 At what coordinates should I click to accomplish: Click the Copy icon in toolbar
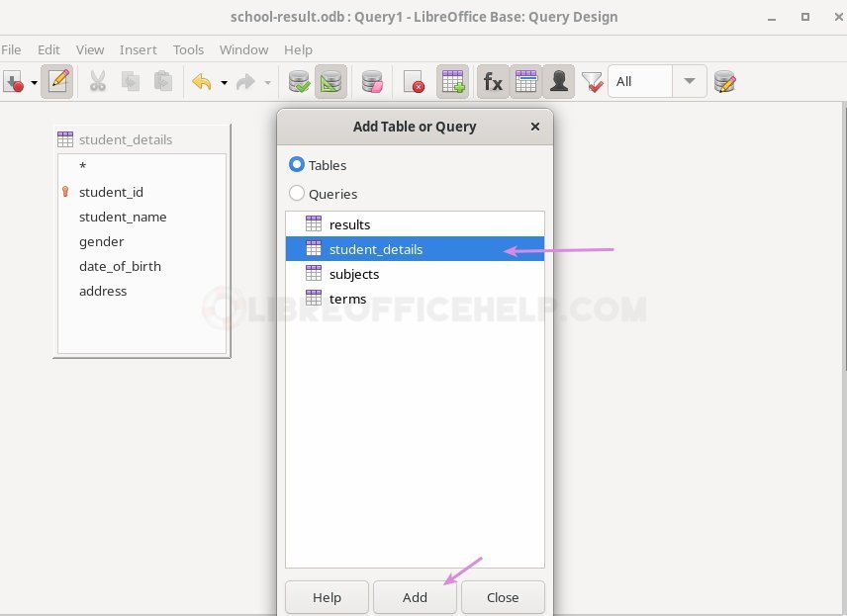131,81
